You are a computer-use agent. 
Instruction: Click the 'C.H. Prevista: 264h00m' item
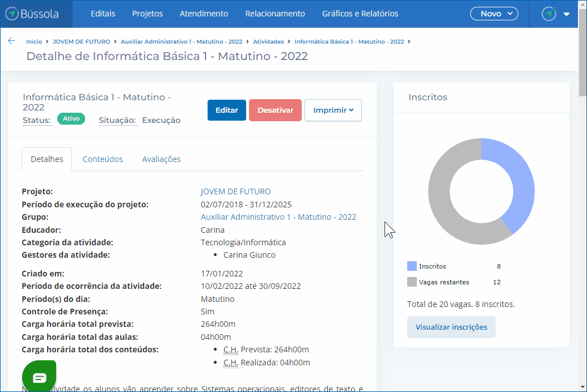266,350
